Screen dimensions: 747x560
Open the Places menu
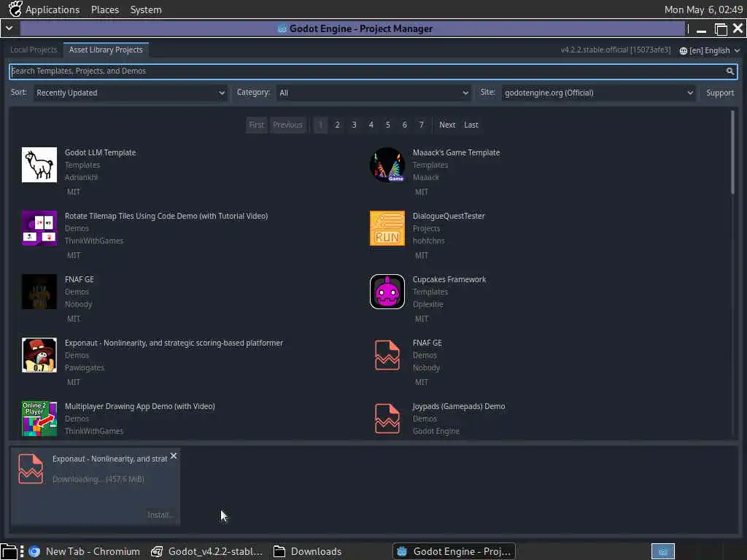105,9
